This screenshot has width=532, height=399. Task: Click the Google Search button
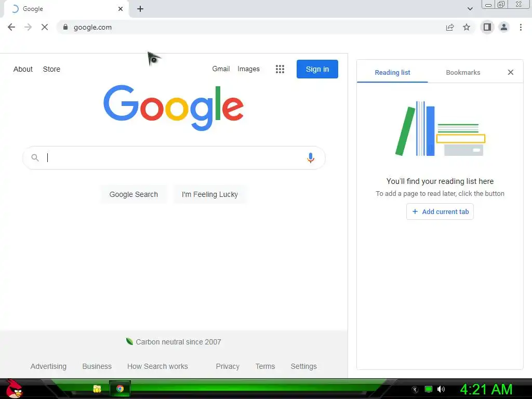(134, 194)
